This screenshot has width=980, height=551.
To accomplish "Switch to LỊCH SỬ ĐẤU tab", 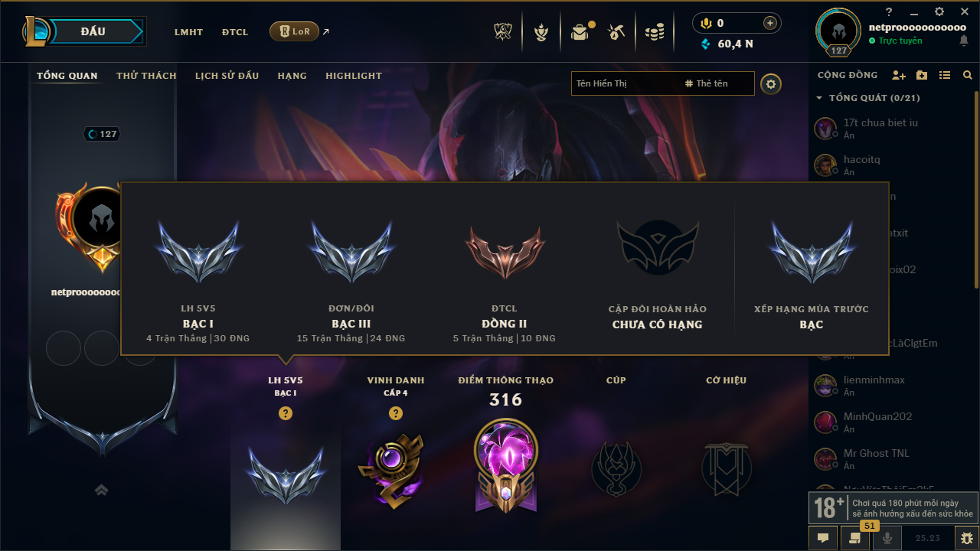I will pos(227,76).
